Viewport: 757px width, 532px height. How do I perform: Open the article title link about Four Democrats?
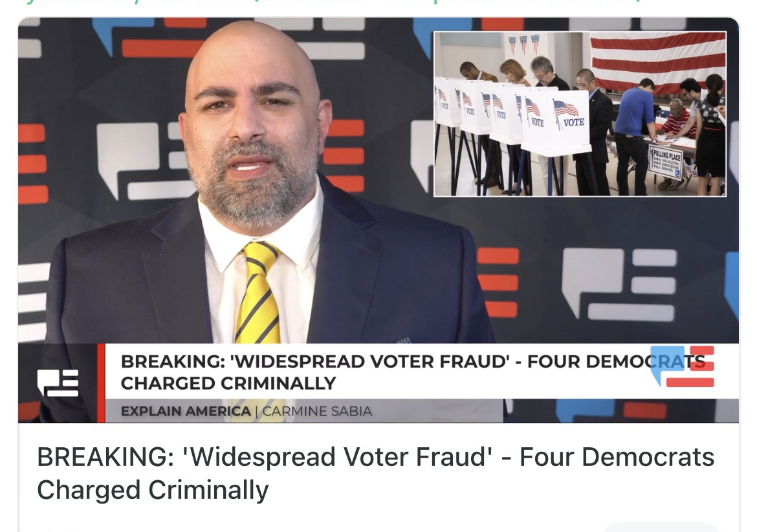pos(375,473)
